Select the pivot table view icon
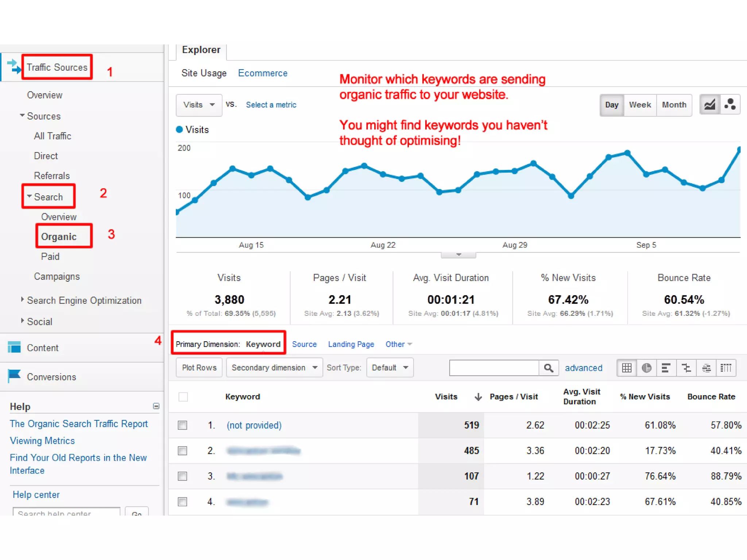Image resolution: width=747 pixels, height=560 pixels. (x=726, y=368)
